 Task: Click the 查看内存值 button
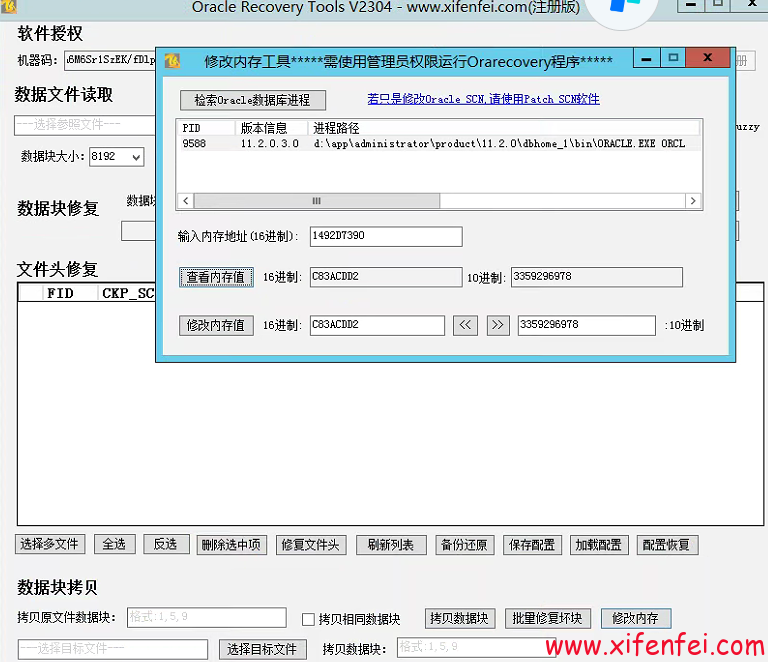(x=216, y=277)
